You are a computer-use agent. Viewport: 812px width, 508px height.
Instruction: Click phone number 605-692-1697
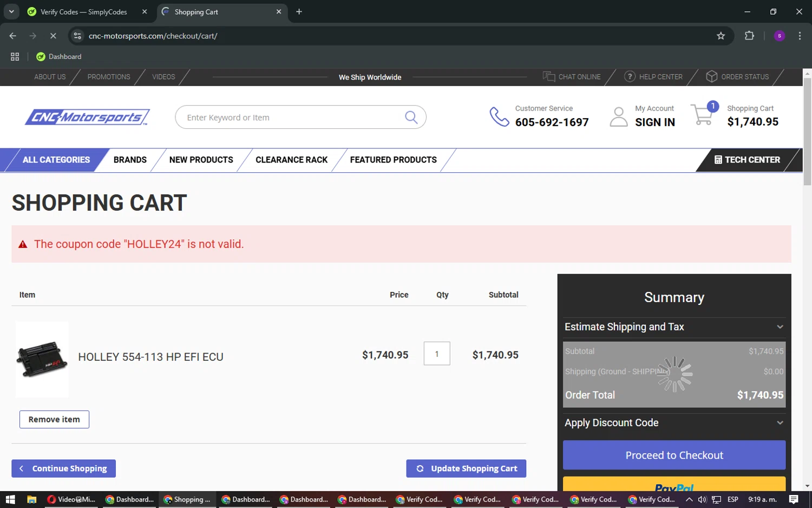552,122
